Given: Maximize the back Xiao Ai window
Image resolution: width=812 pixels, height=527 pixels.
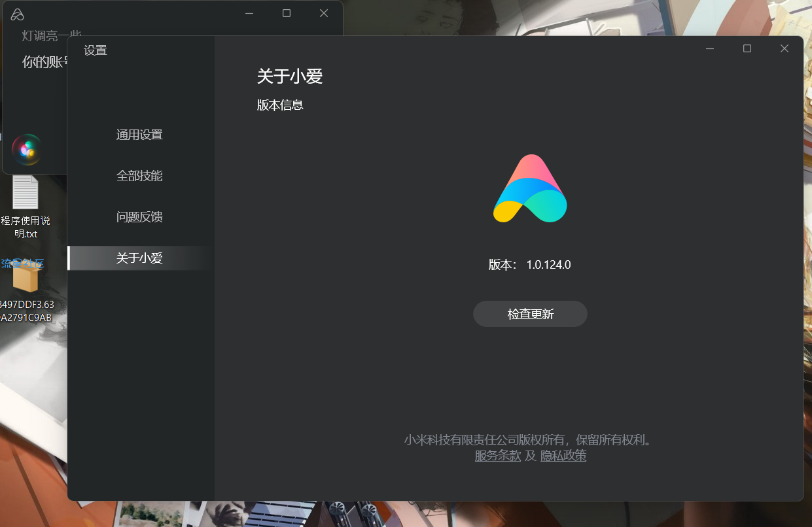Looking at the screenshot, I should pos(287,13).
